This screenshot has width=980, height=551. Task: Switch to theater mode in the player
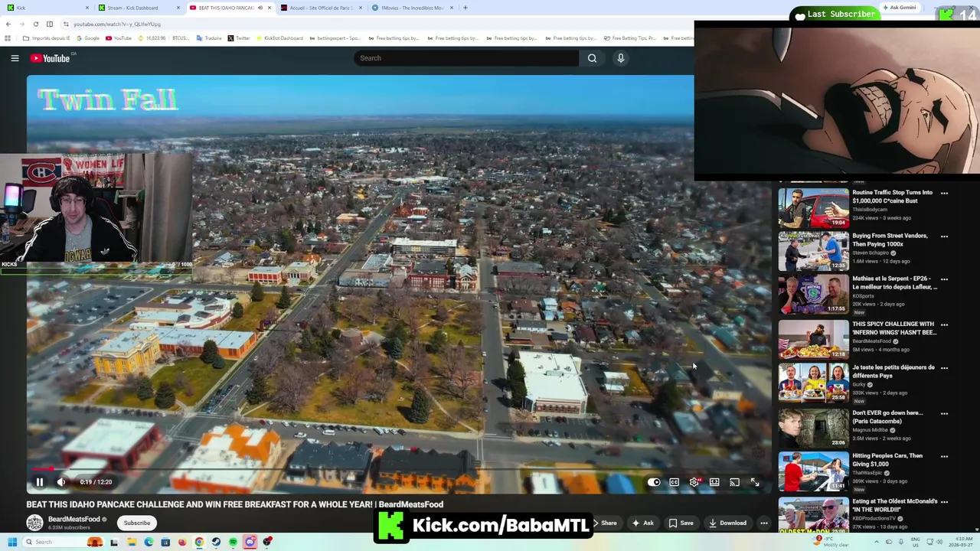point(714,482)
